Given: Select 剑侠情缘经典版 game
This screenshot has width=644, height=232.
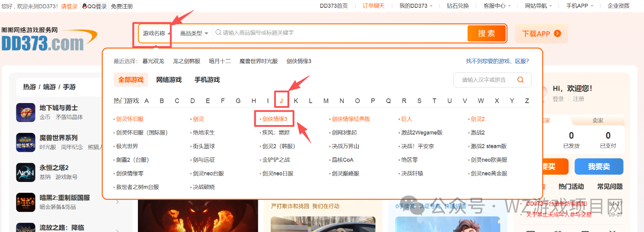Looking at the screenshot, I should 350,119.
